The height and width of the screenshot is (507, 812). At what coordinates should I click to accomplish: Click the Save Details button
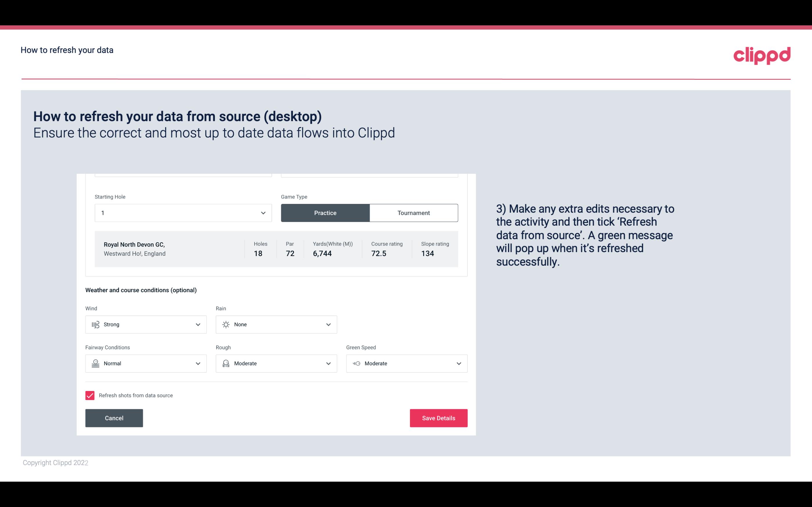click(438, 418)
